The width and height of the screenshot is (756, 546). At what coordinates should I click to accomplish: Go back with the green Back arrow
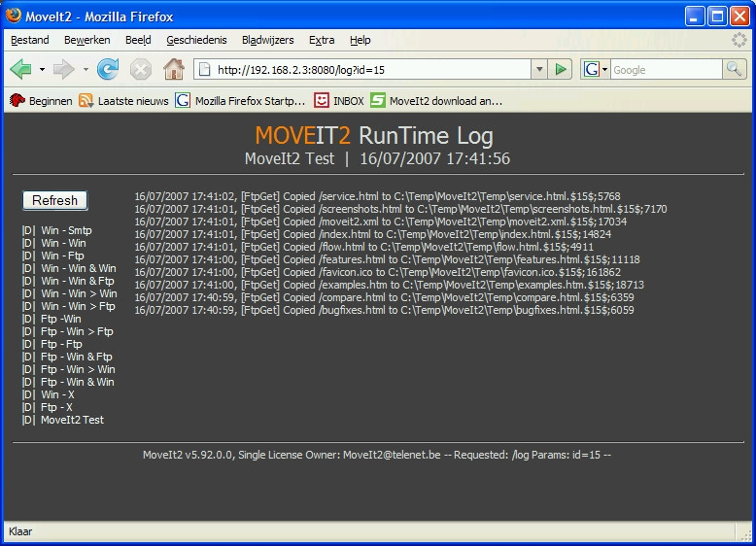point(20,69)
